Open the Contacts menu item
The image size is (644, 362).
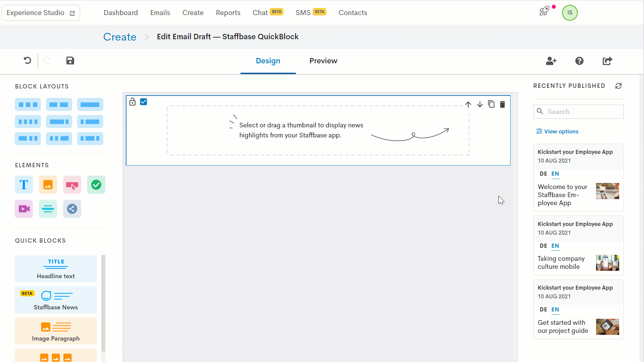pyautogui.click(x=353, y=12)
